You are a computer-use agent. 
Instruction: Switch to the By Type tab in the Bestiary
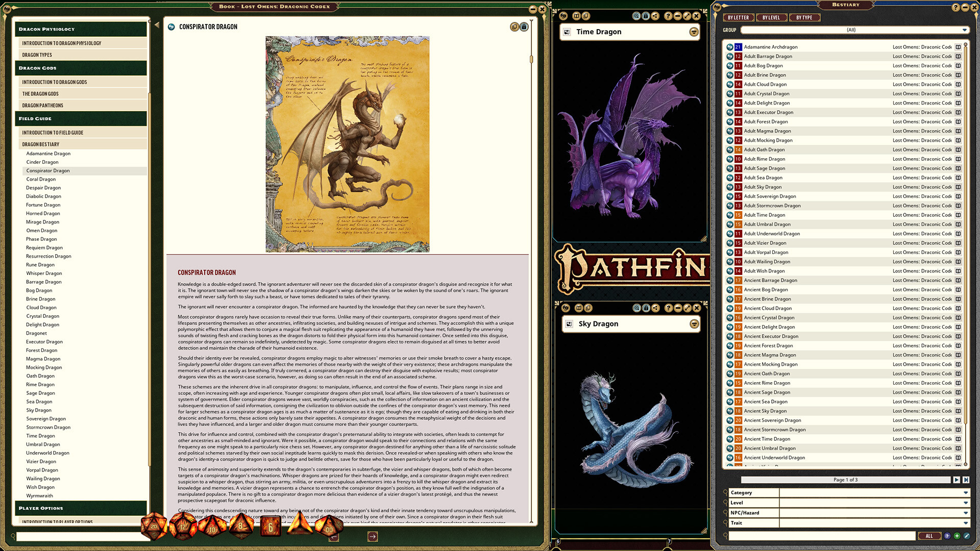click(x=805, y=17)
